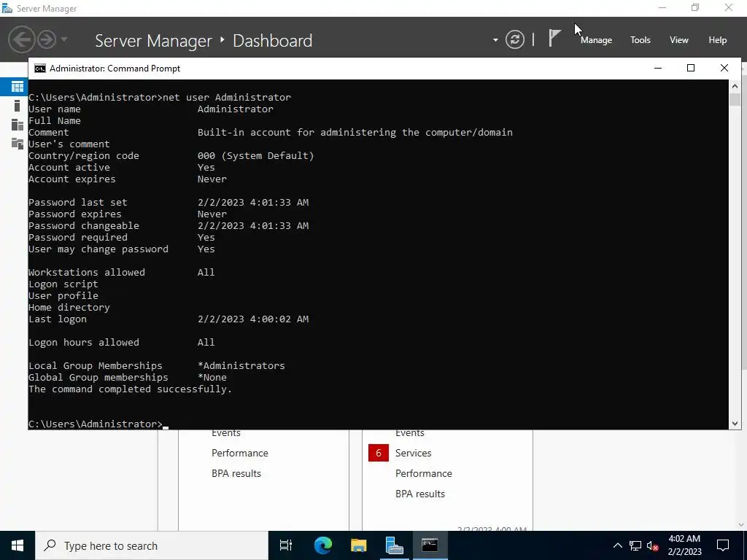747x560 pixels.
Task: Switch to Server Manager taskbar icon
Action: (x=394, y=545)
